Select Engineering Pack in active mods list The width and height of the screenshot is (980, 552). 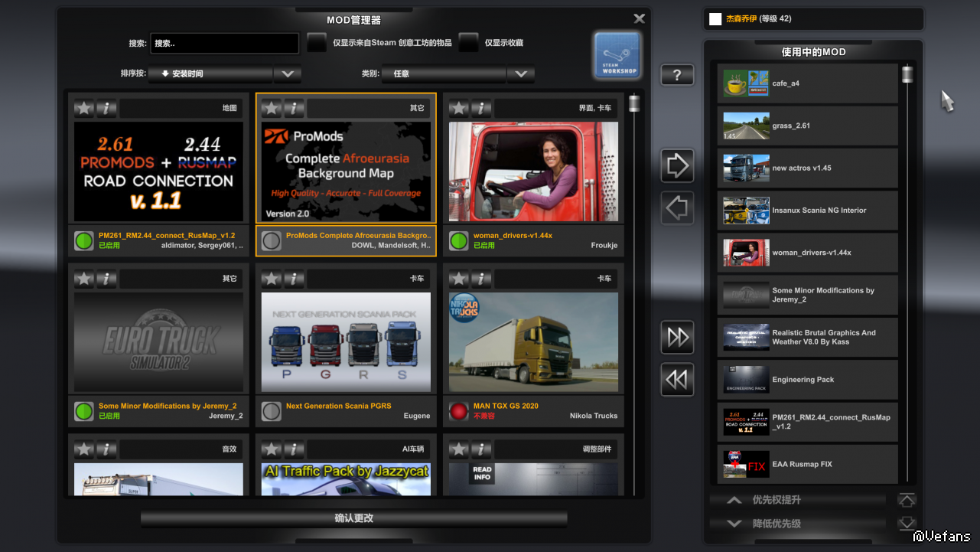point(807,380)
